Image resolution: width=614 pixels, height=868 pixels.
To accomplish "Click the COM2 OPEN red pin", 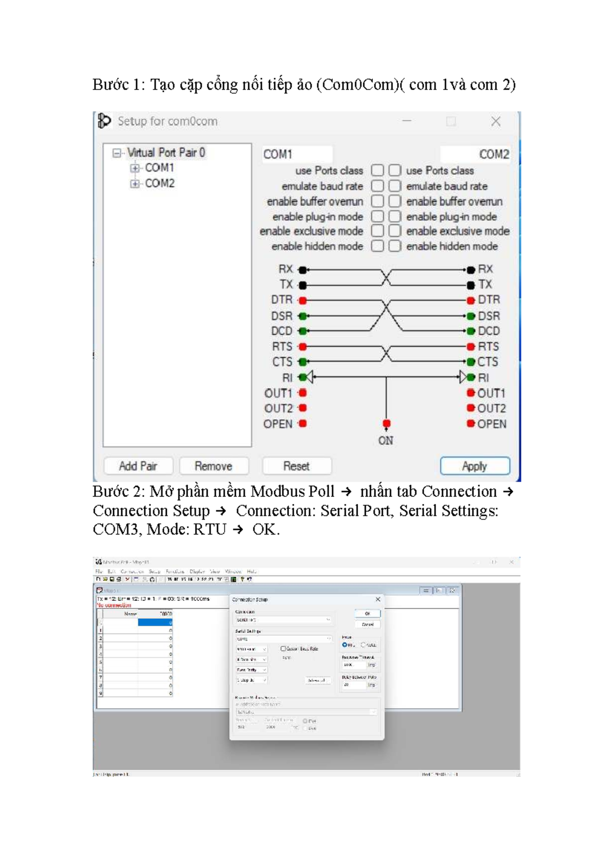I will pyautogui.click(x=471, y=423).
